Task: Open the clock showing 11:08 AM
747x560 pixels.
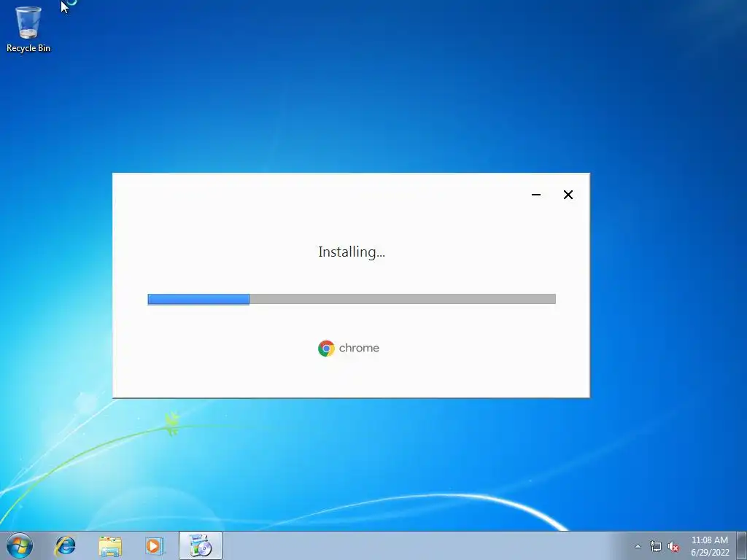Action: point(710,546)
